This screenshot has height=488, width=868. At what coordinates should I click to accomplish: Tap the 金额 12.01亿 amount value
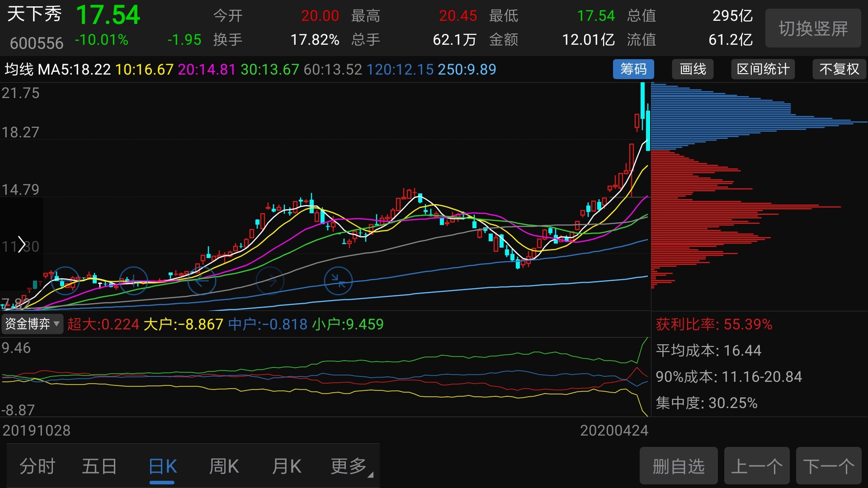coord(588,40)
